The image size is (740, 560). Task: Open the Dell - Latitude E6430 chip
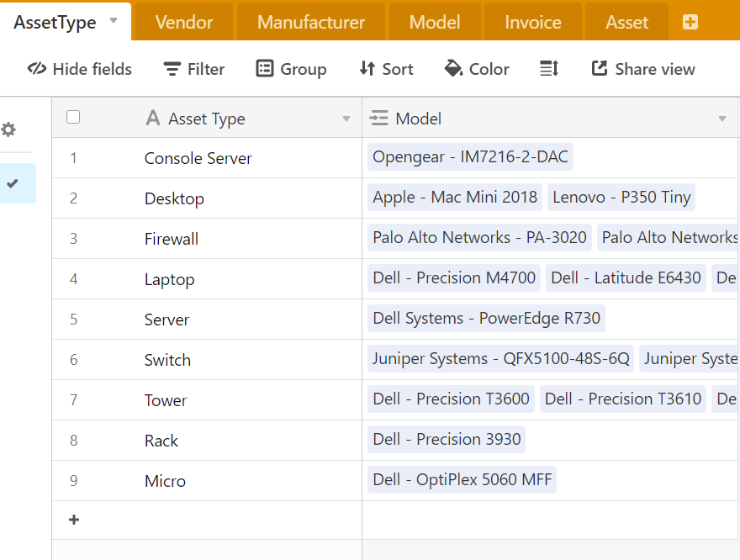pyautogui.click(x=626, y=277)
